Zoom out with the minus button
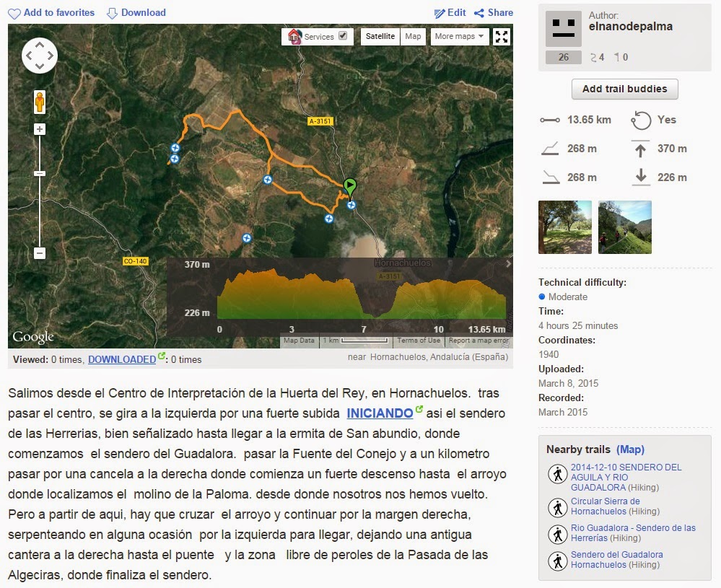 click(x=40, y=253)
